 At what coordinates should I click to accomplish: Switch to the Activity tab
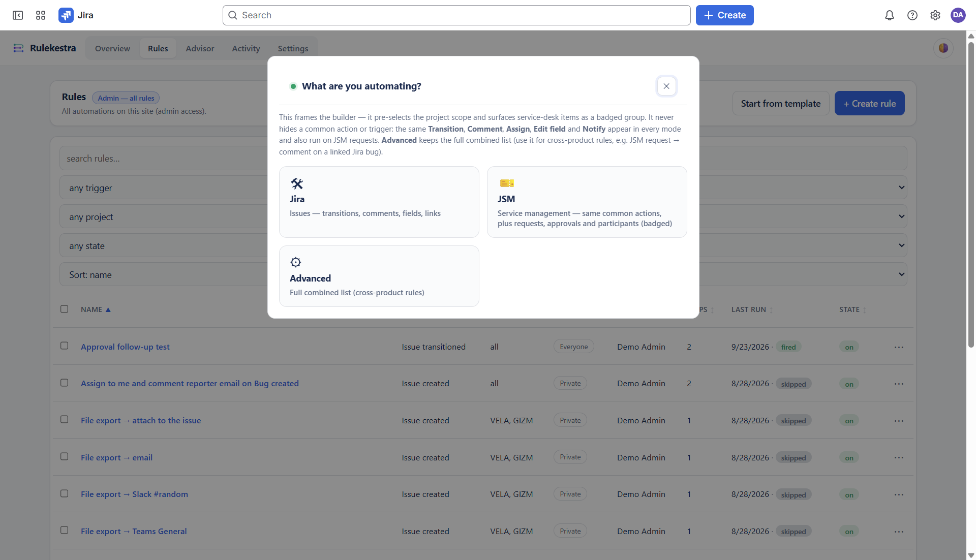pos(246,48)
